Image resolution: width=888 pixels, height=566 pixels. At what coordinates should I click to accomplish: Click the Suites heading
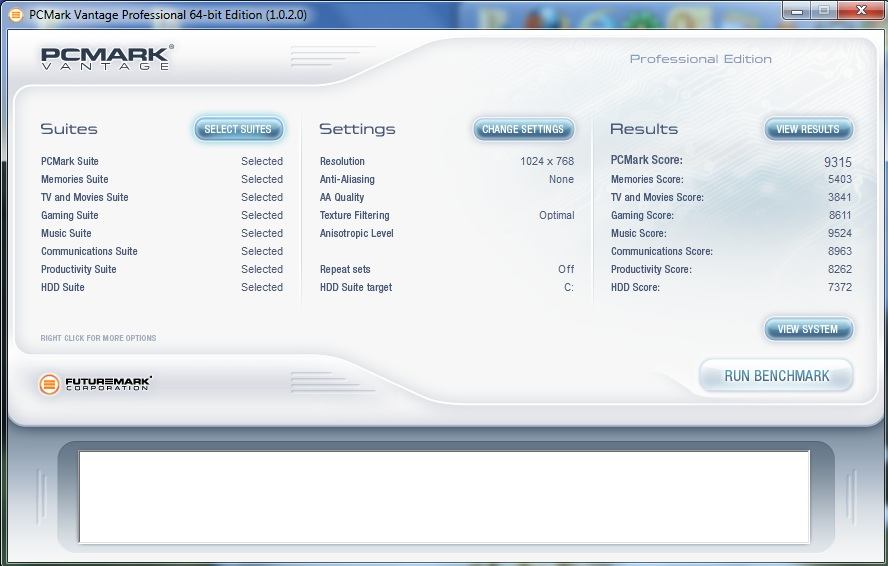pos(69,129)
